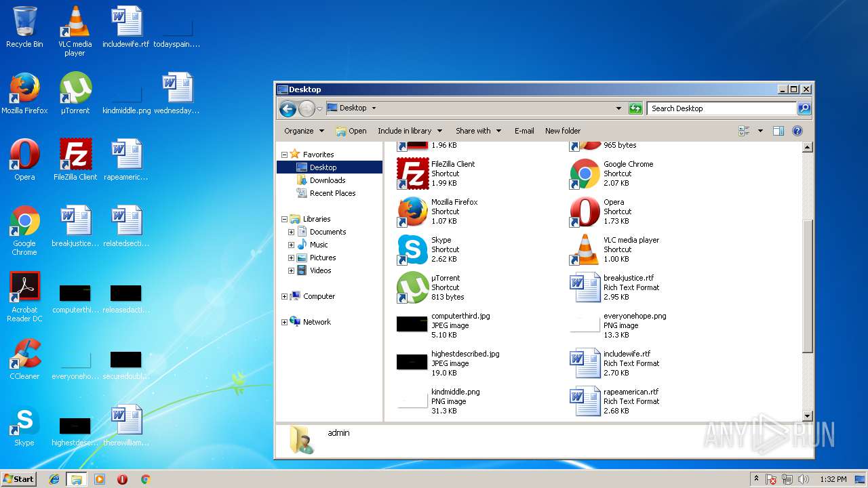Change view with the views icon
Image resolution: width=868 pixels, height=488 pixels.
point(745,131)
